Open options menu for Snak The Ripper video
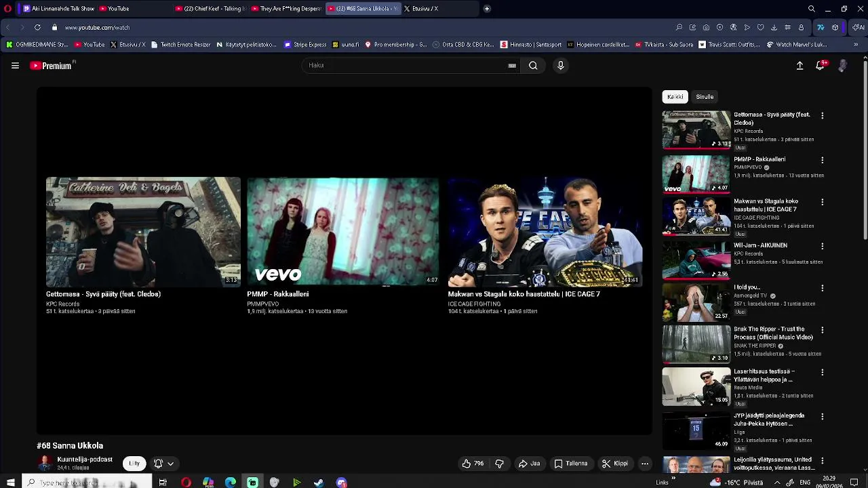The height and width of the screenshot is (488, 868). click(x=822, y=331)
